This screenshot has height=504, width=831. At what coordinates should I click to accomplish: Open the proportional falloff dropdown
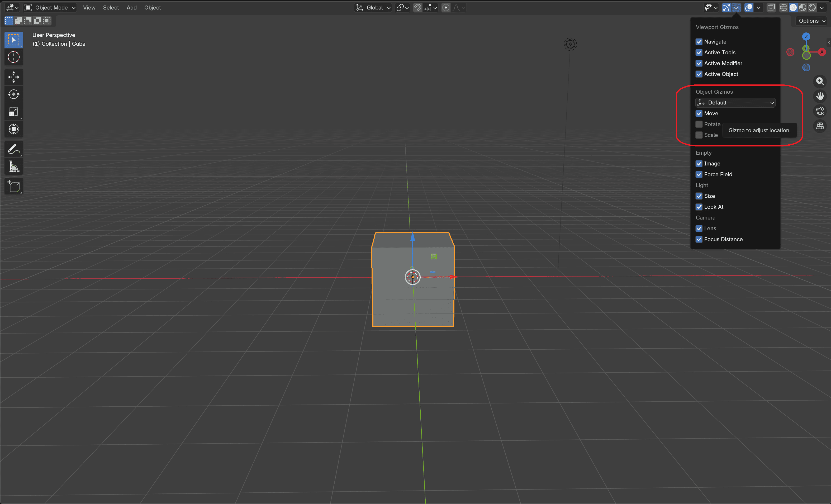(x=459, y=7)
